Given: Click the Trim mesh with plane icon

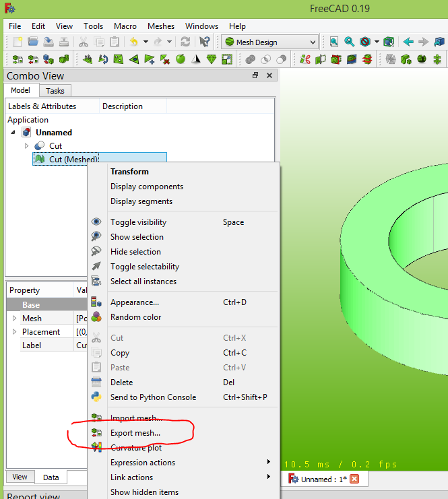Looking at the screenshot, I should [321, 59].
